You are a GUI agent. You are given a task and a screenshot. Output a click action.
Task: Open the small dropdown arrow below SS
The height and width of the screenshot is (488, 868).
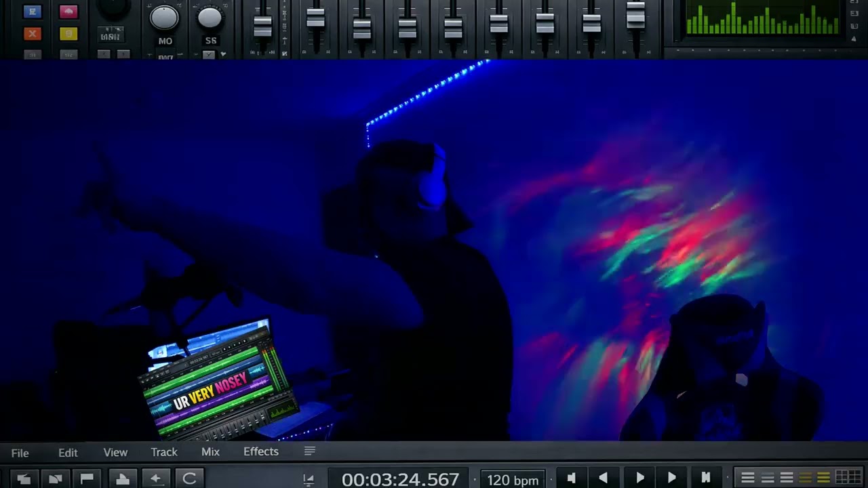(223, 54)
